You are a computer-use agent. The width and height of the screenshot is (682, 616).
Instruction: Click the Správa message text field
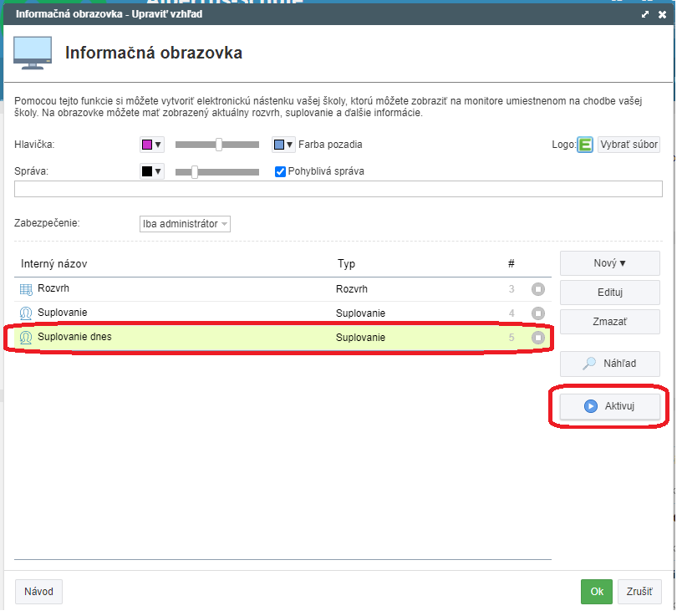pos(338,189)
